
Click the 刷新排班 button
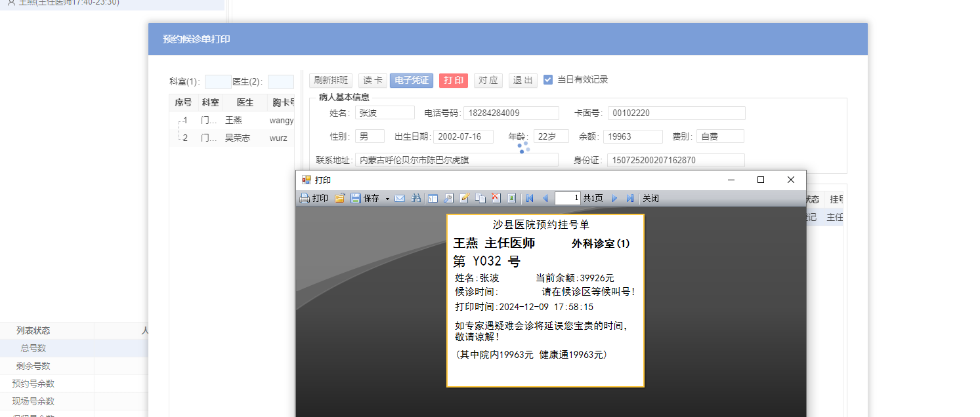pyautogui.click(x=331, y=80)
